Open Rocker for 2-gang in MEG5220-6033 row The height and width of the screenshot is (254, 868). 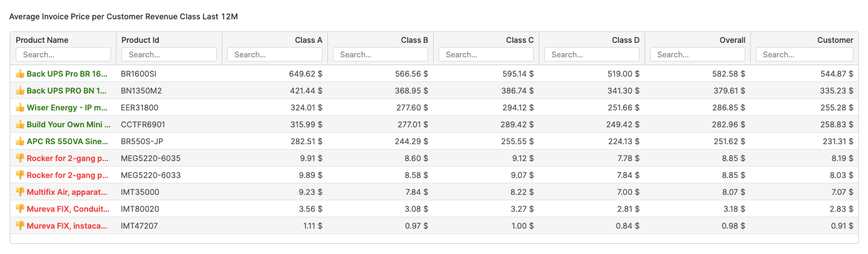point(68,175)
